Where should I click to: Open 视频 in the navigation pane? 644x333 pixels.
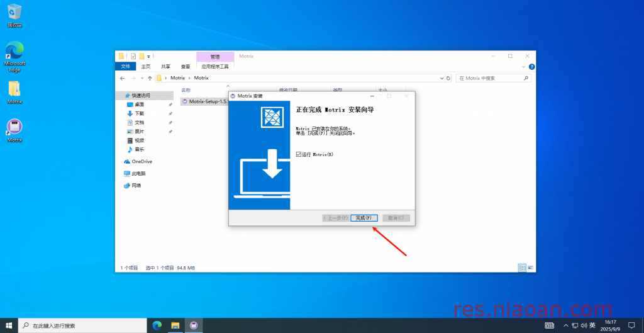139,140
